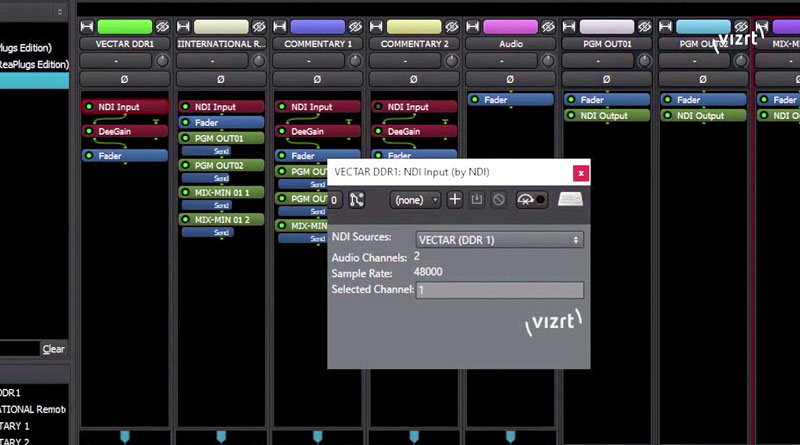The width and height of the screenshot is (800, 445).
Task: Expand the bottom arrow under VECTAR DDR1 strip
Action: (124, 436)
